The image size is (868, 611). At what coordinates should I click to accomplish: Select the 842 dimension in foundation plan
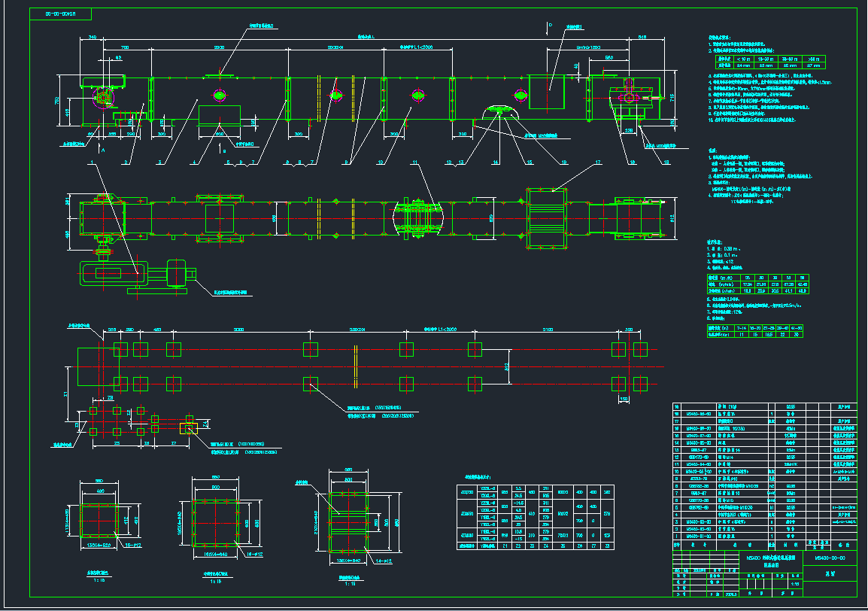click(x=506, y=366)
